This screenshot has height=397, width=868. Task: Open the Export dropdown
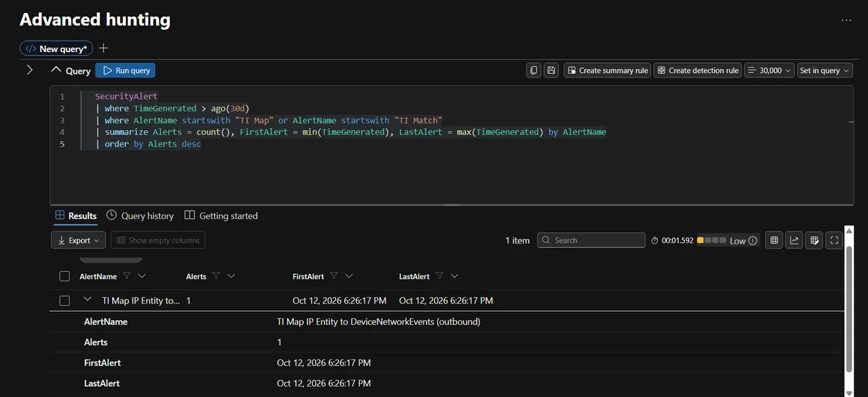pos(79,240)
